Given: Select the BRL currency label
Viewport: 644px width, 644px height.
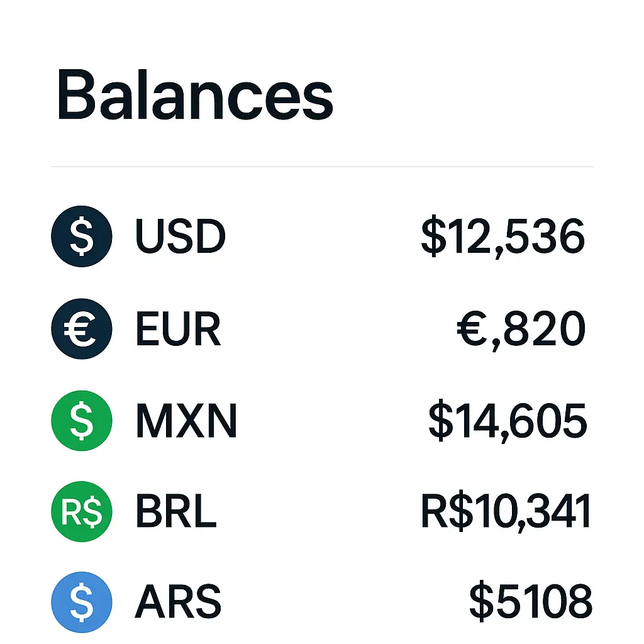Looking at the screenshot, I should [x=176, y=511].
